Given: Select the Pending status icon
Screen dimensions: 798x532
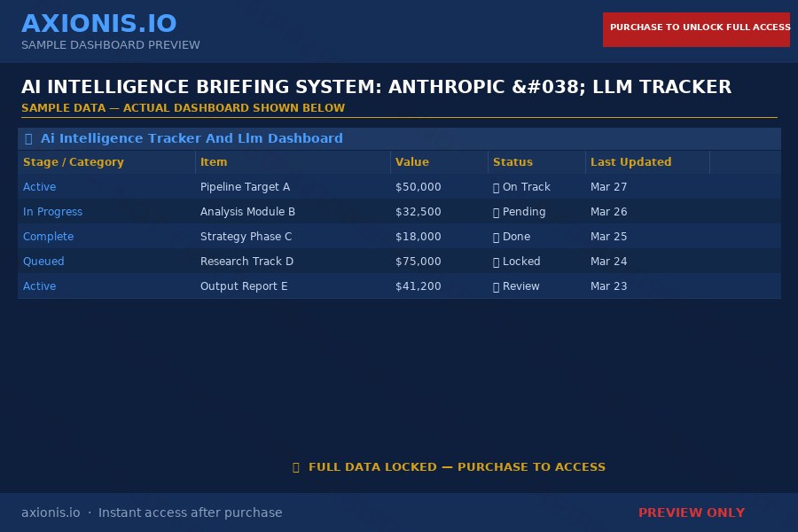Looking at the screenshot, I should pyautogui.click(x=496, y=212).
